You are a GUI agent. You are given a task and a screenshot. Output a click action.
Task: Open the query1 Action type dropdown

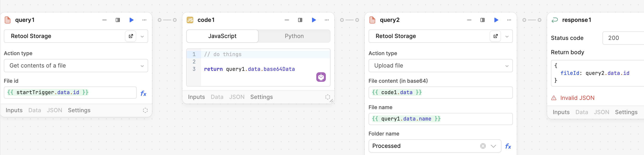point(76,66)
